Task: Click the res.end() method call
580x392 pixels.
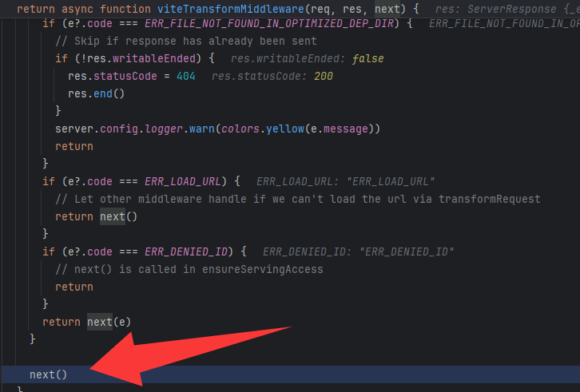Action: (x=96, y=93)
